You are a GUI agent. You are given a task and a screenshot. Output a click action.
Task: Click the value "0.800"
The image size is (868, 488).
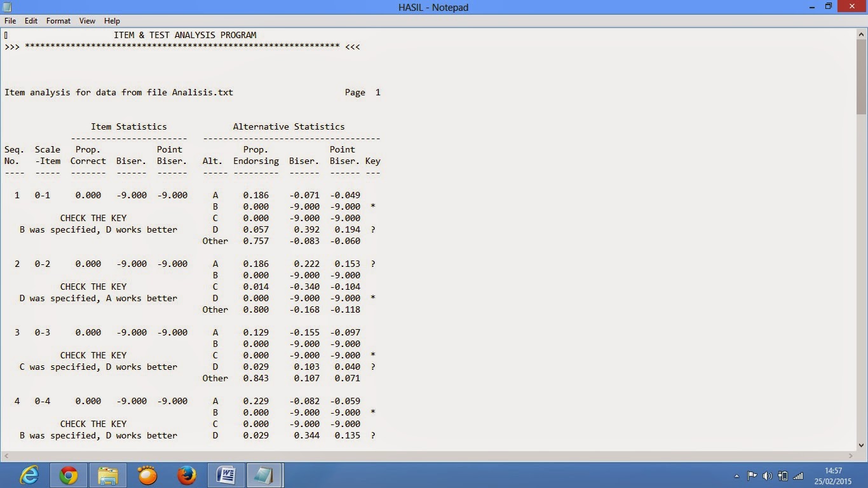click(x=256, y=309)
